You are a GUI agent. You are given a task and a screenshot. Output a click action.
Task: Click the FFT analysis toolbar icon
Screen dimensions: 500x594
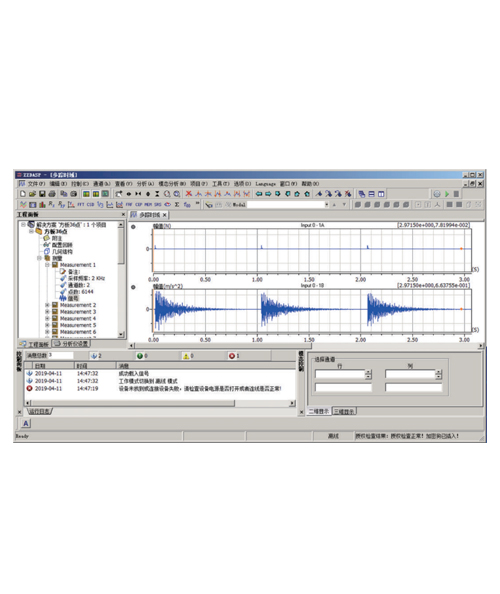pyautogui.click(x=81, y=205)
